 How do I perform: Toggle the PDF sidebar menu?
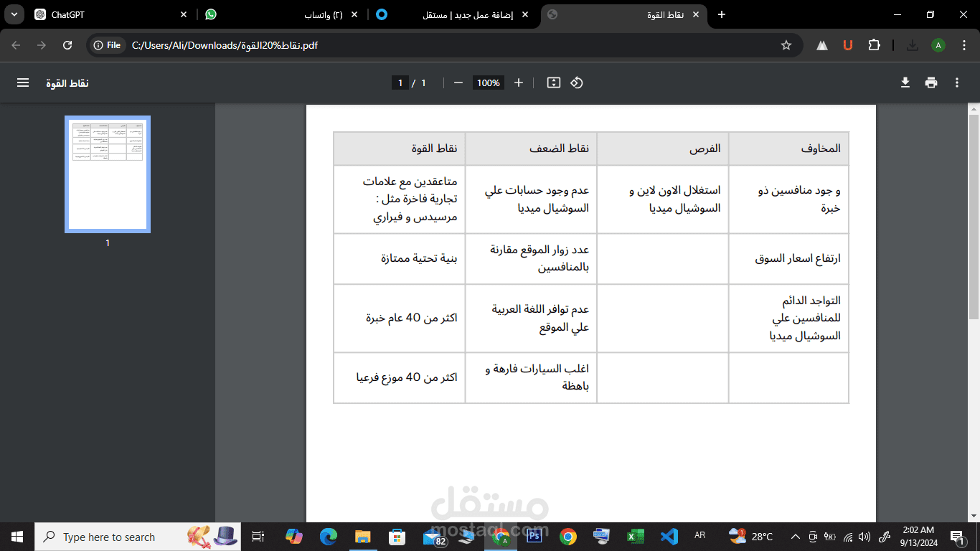(23, 83)
